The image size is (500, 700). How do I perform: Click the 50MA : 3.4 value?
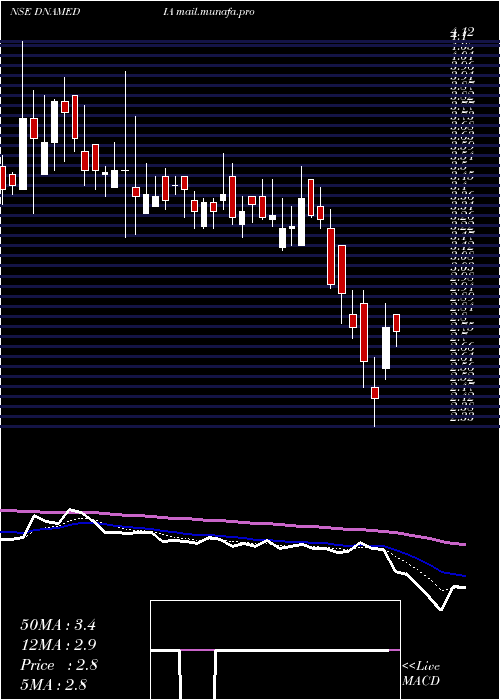point(58,625)
